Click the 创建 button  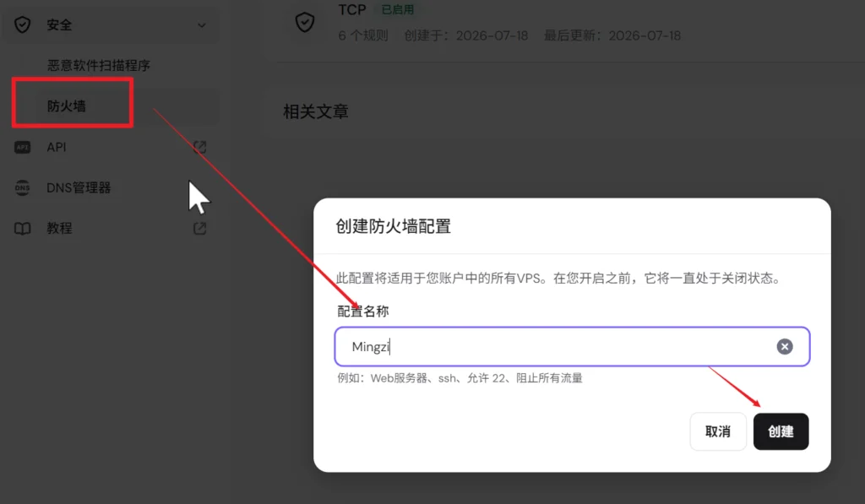click(x=781, y=431)
